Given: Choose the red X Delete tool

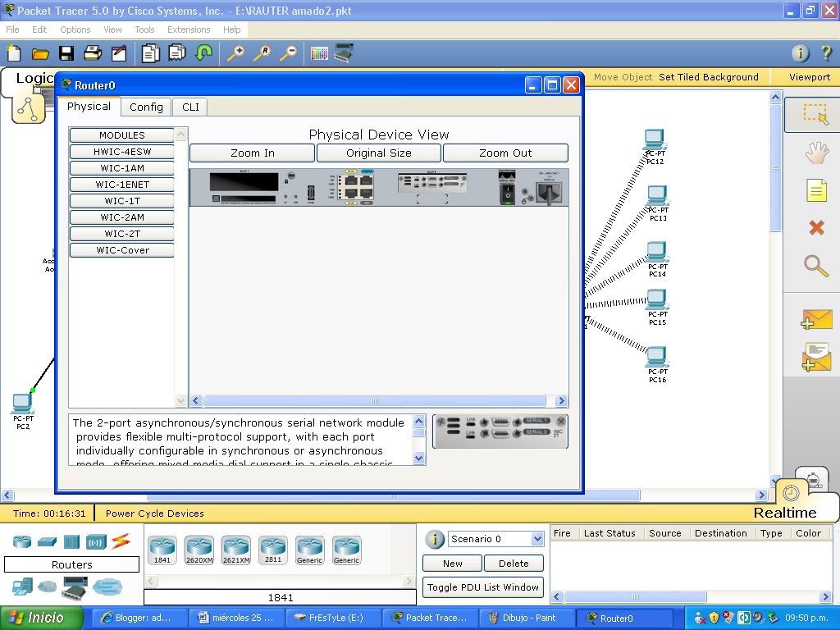Looking at the screenshot, I should point(816,228).
